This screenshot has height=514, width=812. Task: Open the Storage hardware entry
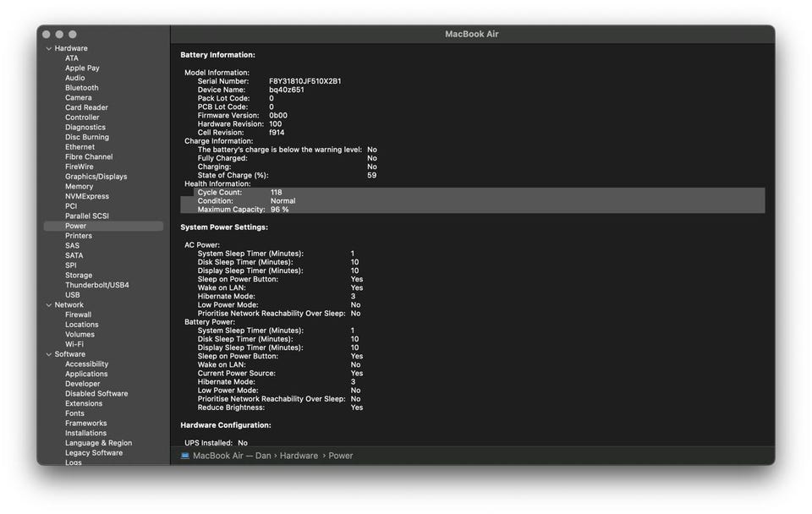click(79, 275)
